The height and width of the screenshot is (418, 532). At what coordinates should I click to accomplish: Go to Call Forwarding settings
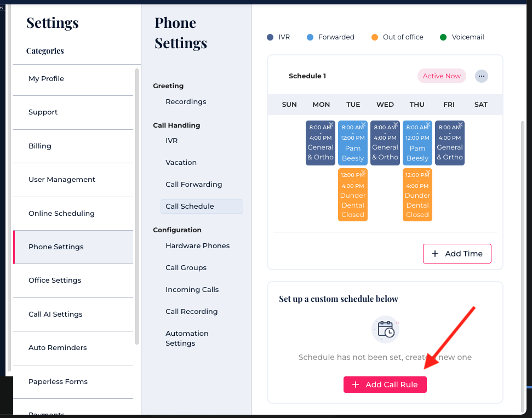[193, 185]
